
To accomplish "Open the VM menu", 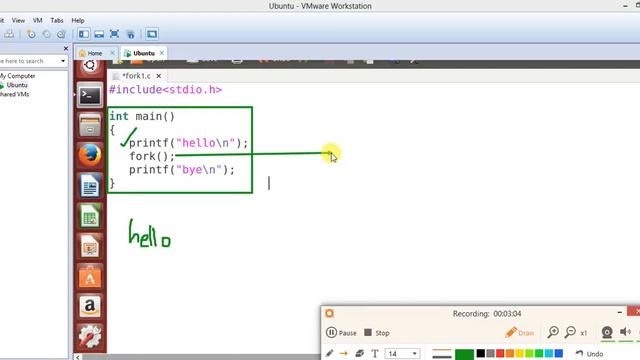I will (38, 20).
